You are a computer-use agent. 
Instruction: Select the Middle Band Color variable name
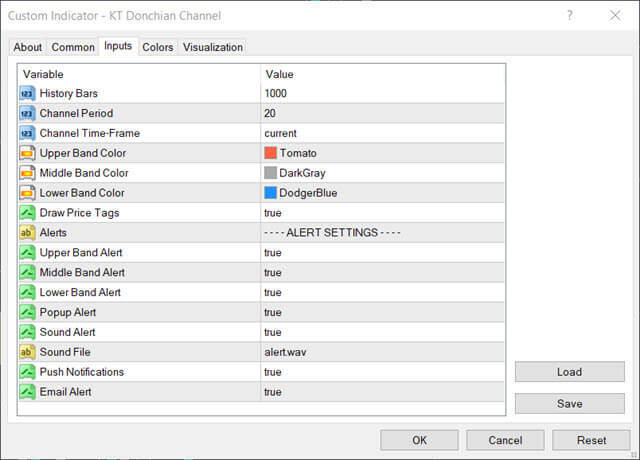tap(84, 173)
